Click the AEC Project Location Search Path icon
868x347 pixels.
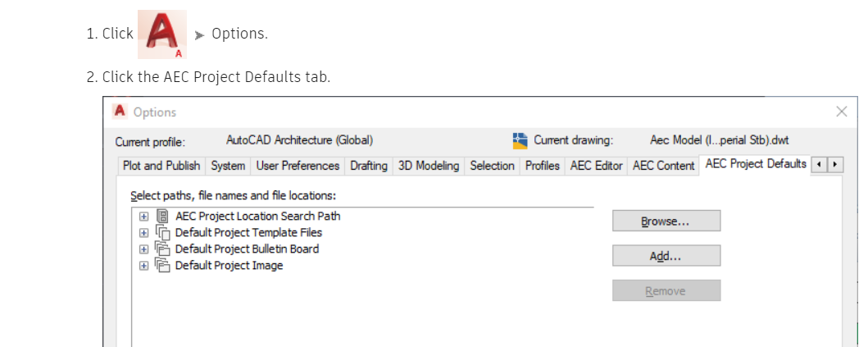(162, 217)
